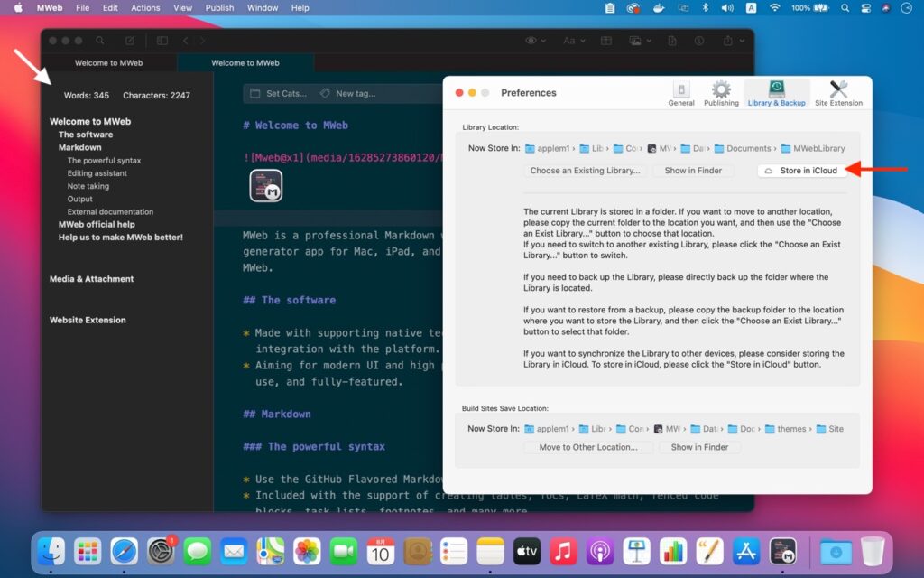Click the image insertion icon
The width and height of the screenshot is (924, 578).
(x=636, y=40)
